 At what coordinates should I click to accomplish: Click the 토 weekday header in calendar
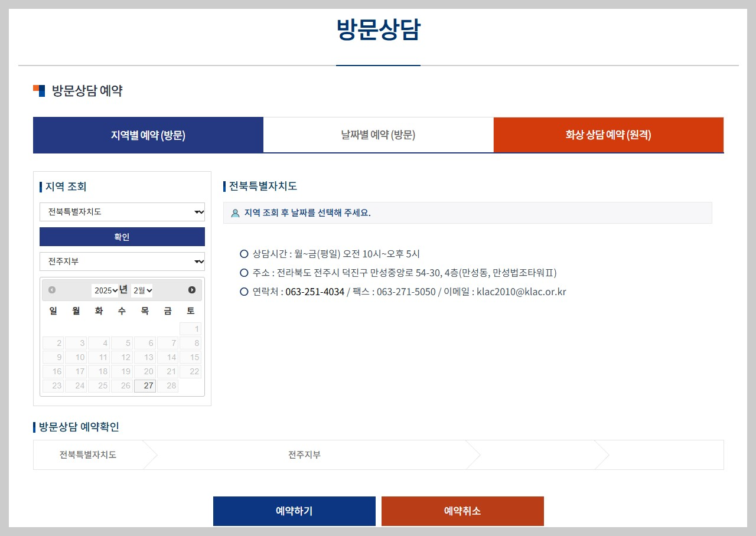tap(190, 311)
